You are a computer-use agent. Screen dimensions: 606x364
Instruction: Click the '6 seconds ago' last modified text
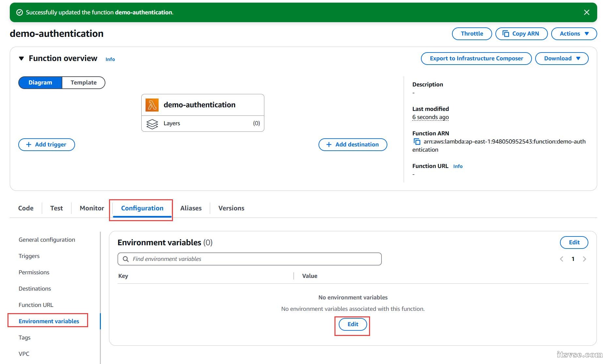tap(430, 117)
